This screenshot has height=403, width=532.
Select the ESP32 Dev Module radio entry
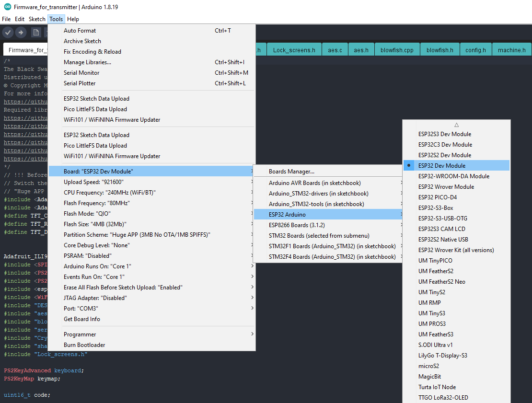click(456, 165)
